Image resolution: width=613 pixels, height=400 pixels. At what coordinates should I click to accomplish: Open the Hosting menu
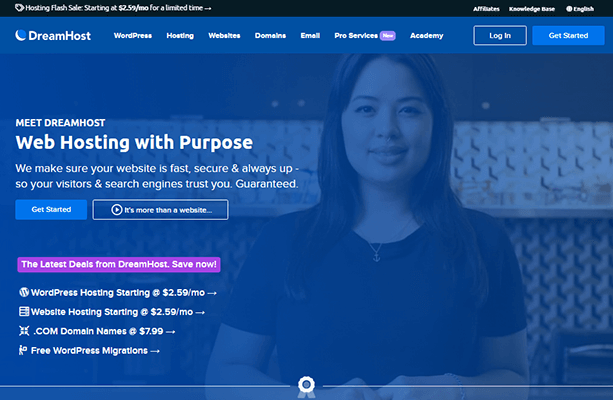click(x=180, y=36)
